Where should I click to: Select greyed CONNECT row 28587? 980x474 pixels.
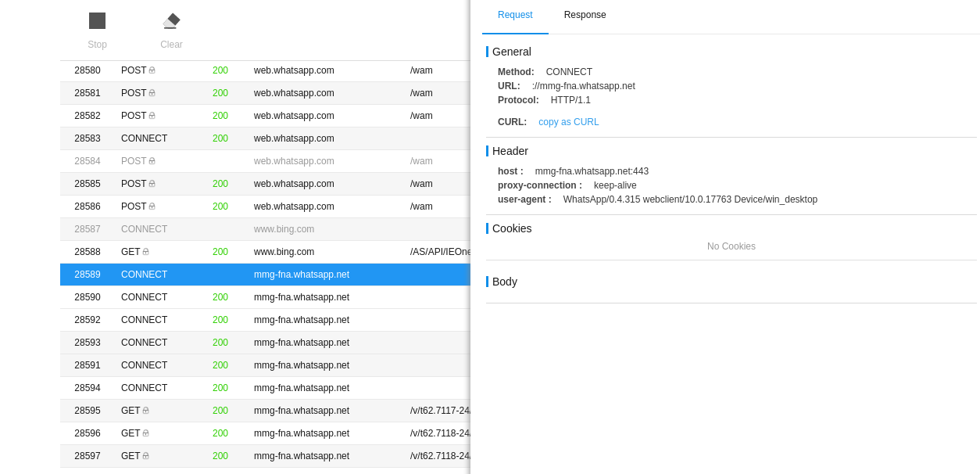tap(265, 229)
